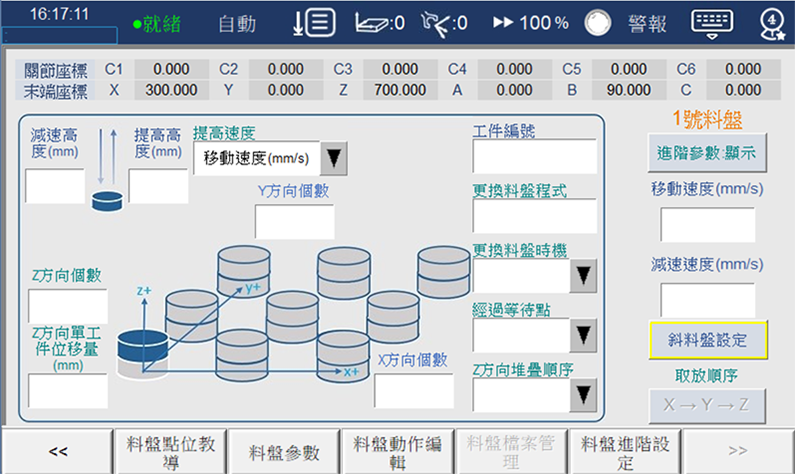Image resolution: width=795 pixels, height=474 pixels.
Task: Go to the next page with >> button
Action: [x=738, y=452]
